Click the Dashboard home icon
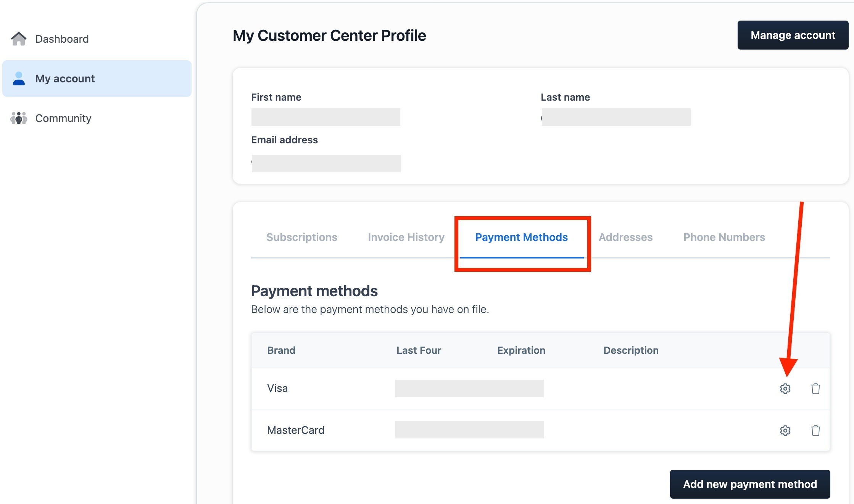Screen dimensions: 854x504 click(19, 39)
